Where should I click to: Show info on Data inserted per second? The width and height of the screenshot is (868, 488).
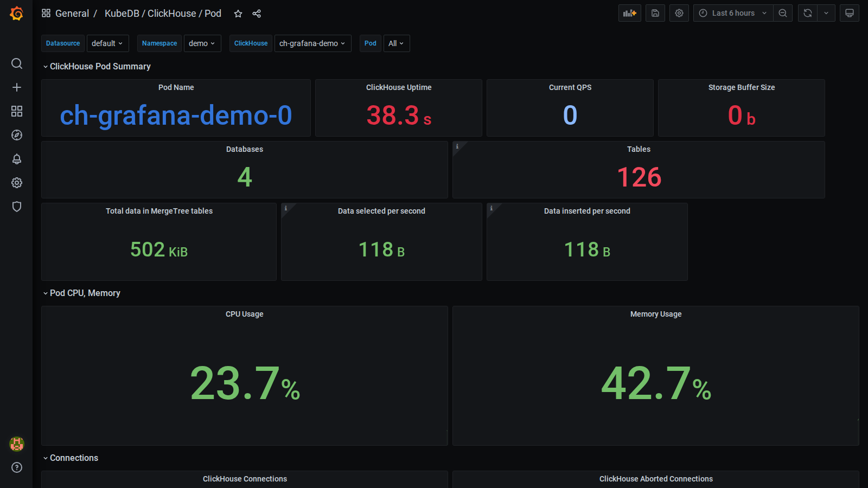click(492, 208)
